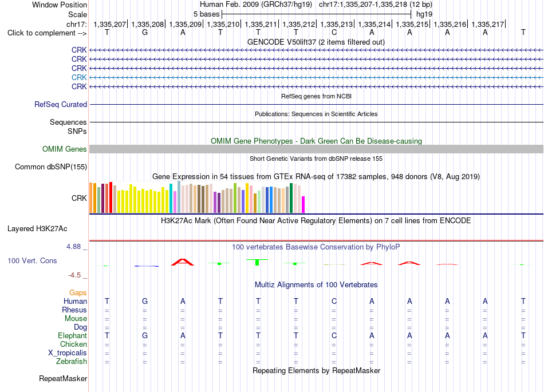Click the hg19 label next to the scale bar

click(x=424, y=14)
